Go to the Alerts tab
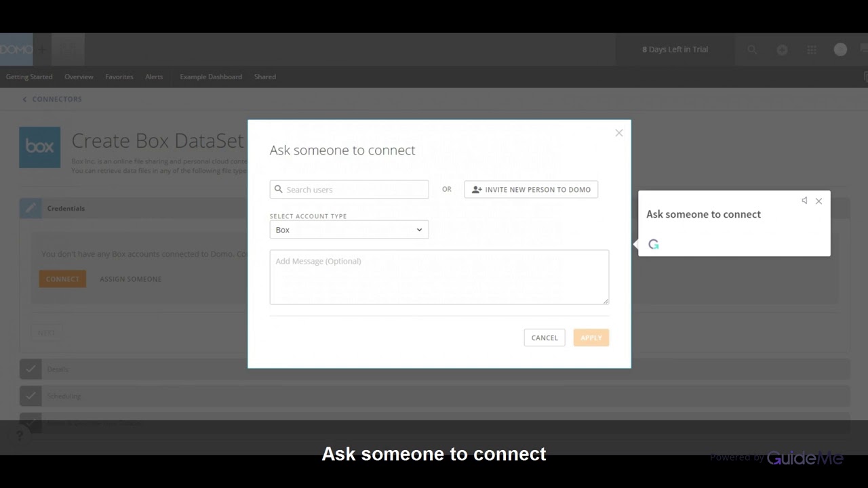The width and height of the screenshot is (868, 488). point(154,77)
